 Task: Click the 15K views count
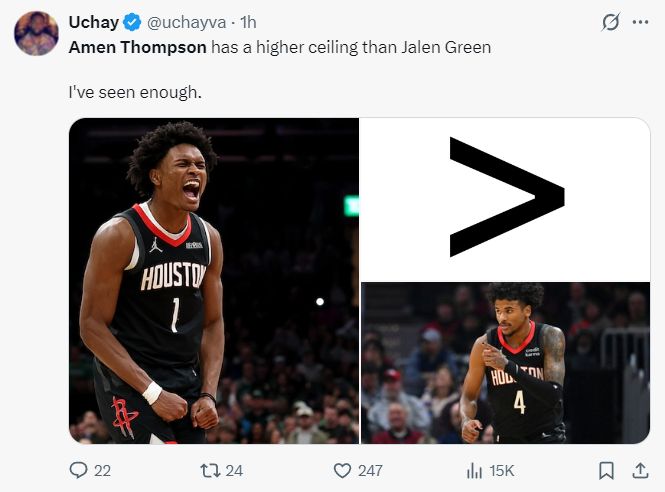[x=501, y=470]
